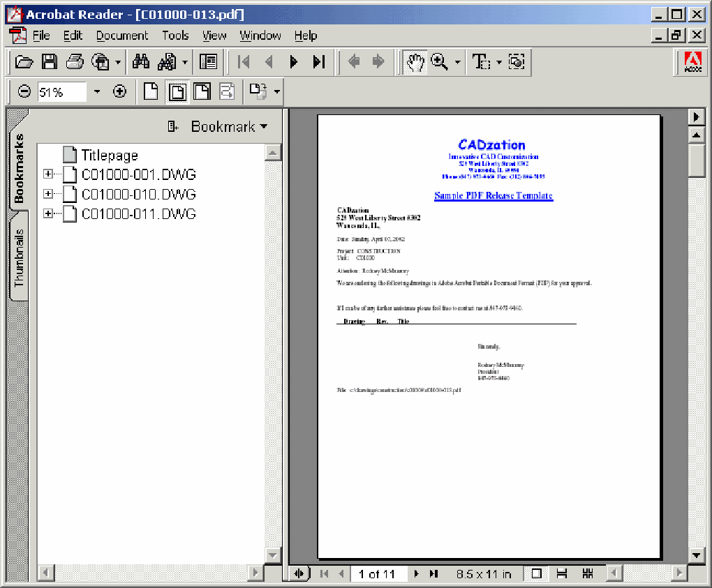Image resolution: width=712 pixels, height=588 pixels.
Task: Expand the C01000-001.DWG bookmark
Action: tap(47, 174)
